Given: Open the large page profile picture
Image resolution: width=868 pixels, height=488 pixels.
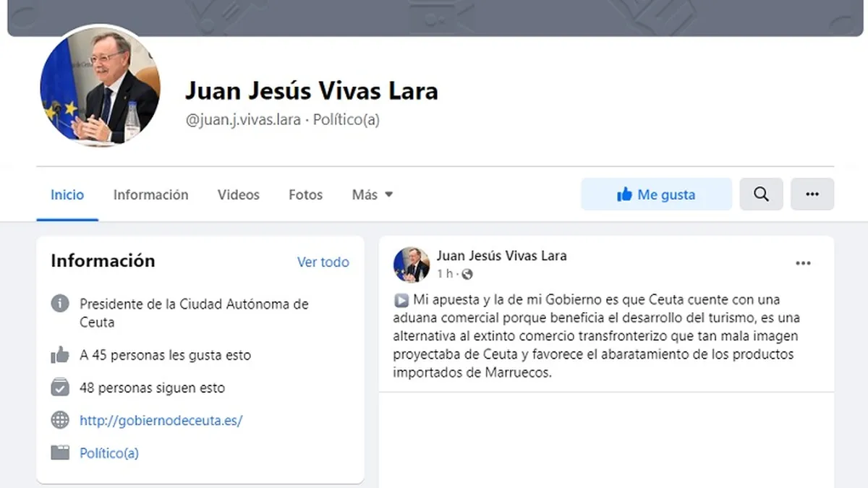Looking at the screenshot, I should tap(100, 86).
